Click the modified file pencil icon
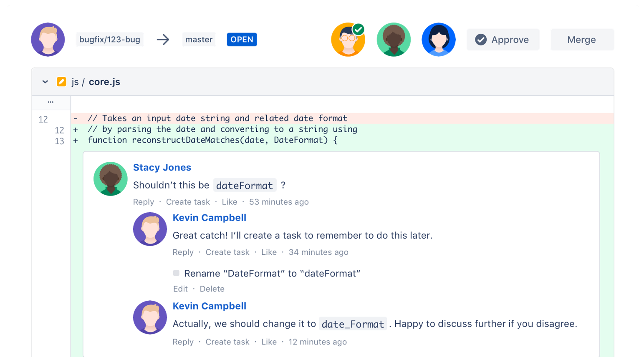Screen dimensions: 644x357 coord(61,82)
